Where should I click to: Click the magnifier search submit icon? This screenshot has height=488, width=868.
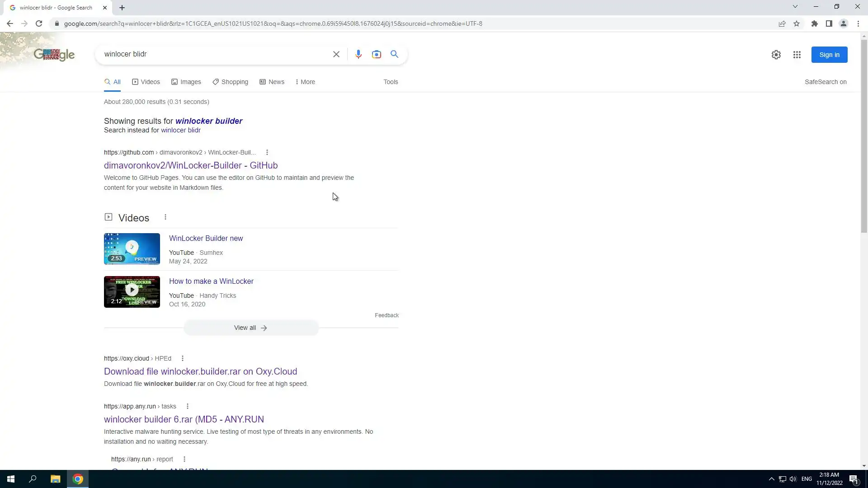394,54
